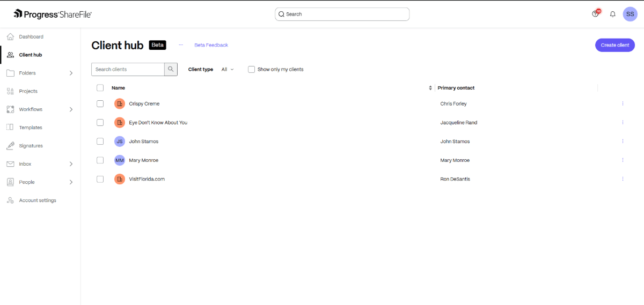This screenshot has height=305, width=644.
Task: Click primary contact Ron DeSantis
Action: [455, 179]
